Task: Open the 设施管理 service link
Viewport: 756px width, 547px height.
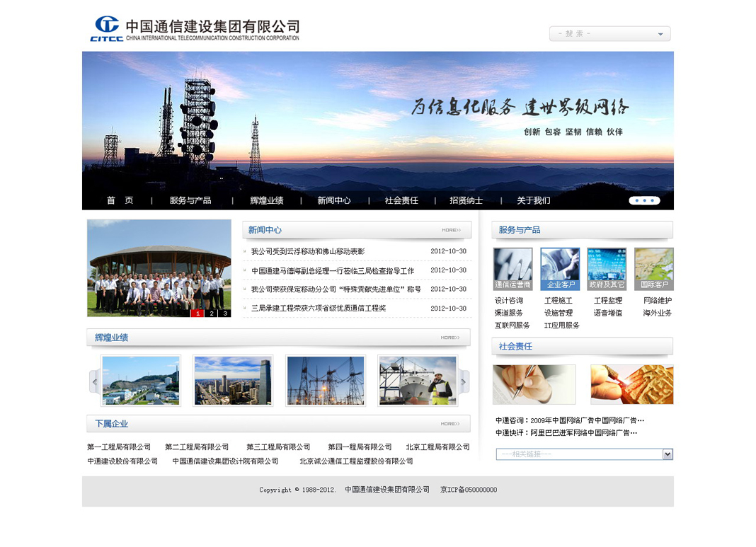Action: [x=559, y=313]
